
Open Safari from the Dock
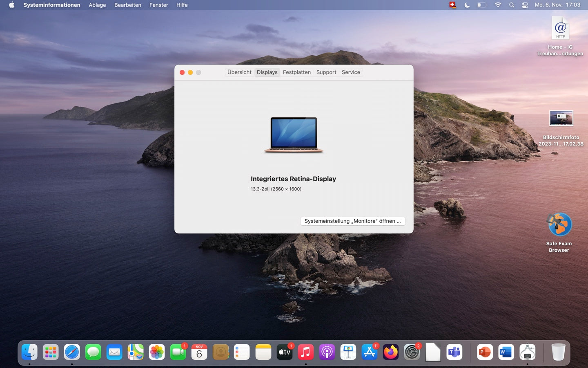click(72, 352)
